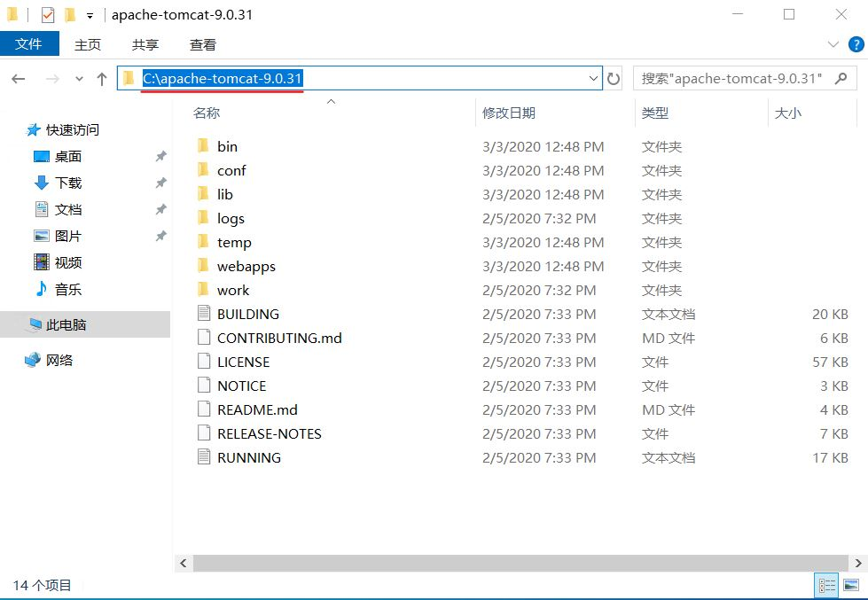The height and width of the screenshot is (600, 868).
Task: Click the 7 KB size of RELEASE-NOTES
Action: click(x=833, y=433)
